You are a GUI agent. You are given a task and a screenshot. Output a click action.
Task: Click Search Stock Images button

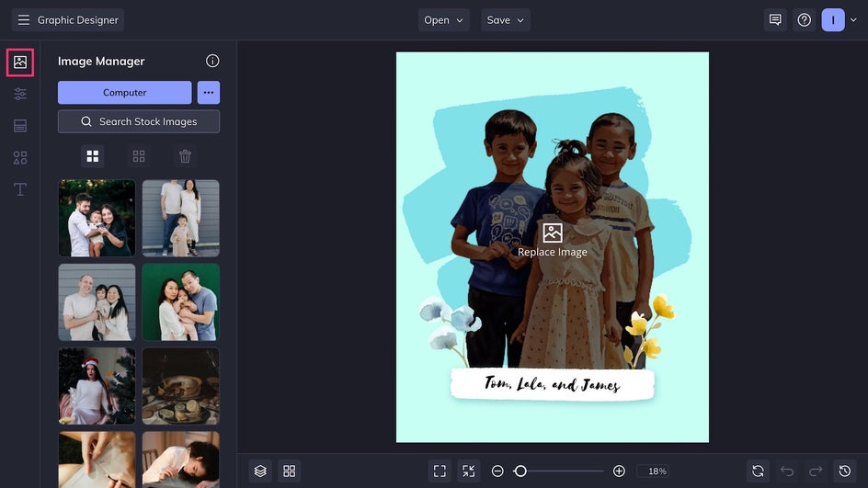139,121
